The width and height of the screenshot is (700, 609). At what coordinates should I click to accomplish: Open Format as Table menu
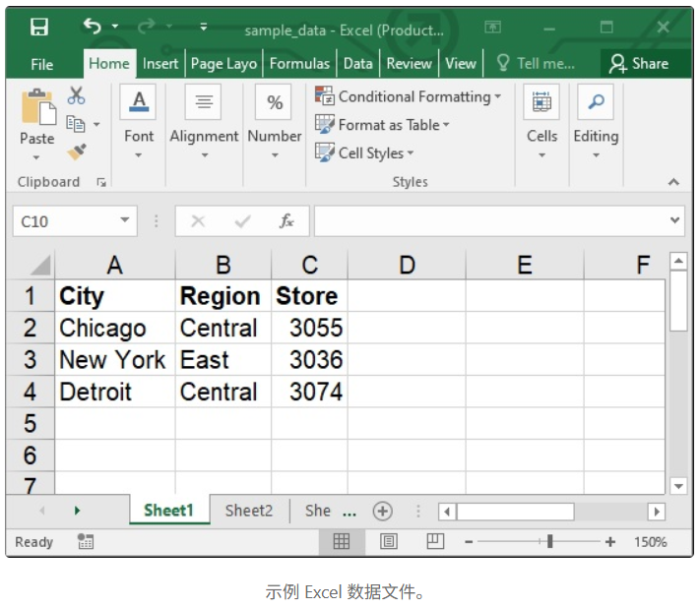coord(382,125)
